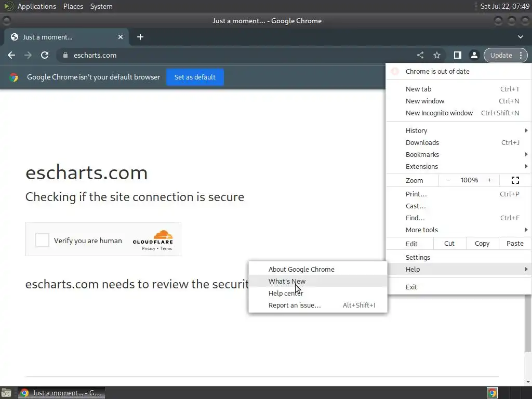Select New tab from the menu
Viewport: 532px width, 399px height.
pyautogui.click(x=459, y=89)
